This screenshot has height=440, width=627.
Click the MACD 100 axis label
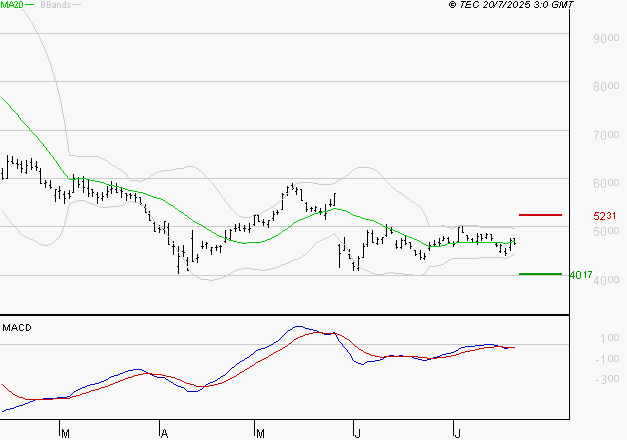[x=610, y=338]
